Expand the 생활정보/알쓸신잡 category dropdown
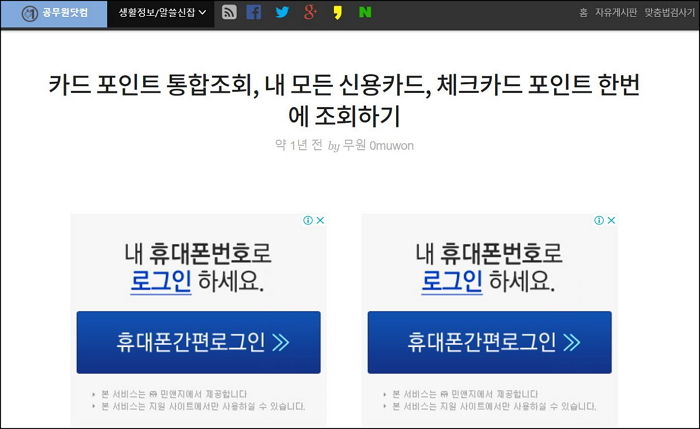 [162, 13]
